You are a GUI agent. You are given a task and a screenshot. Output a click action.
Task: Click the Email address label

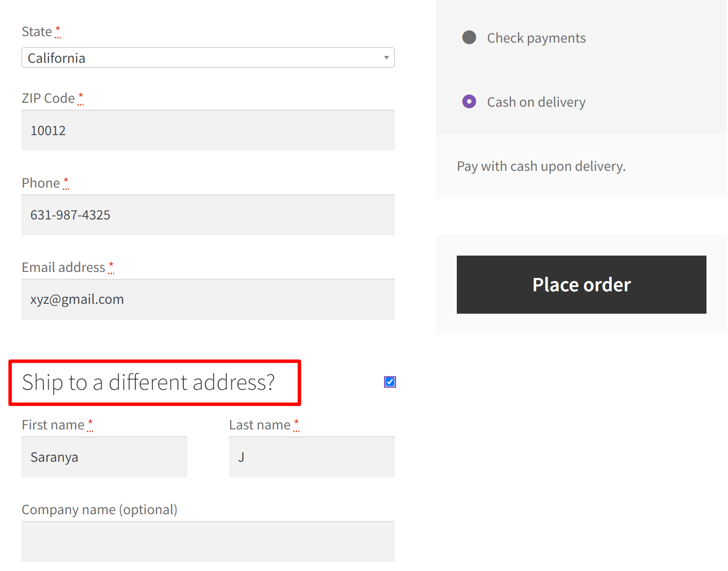coord(64,267)
